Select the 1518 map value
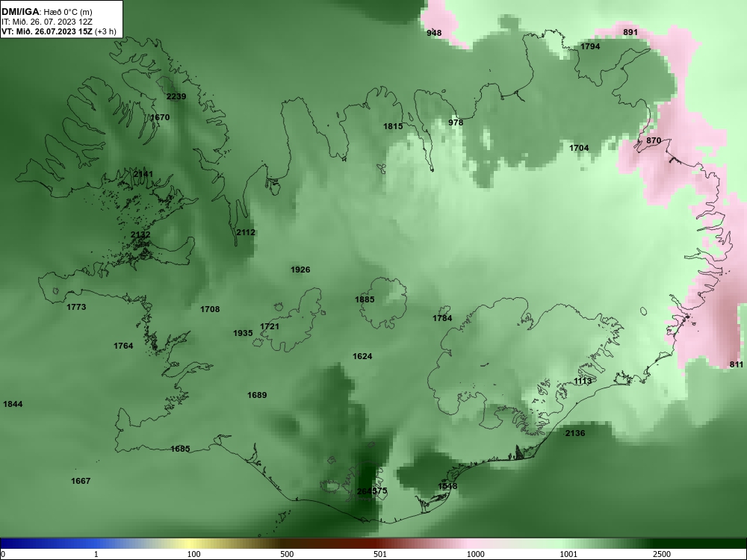 pyautogui.click(x=447, y=486)
